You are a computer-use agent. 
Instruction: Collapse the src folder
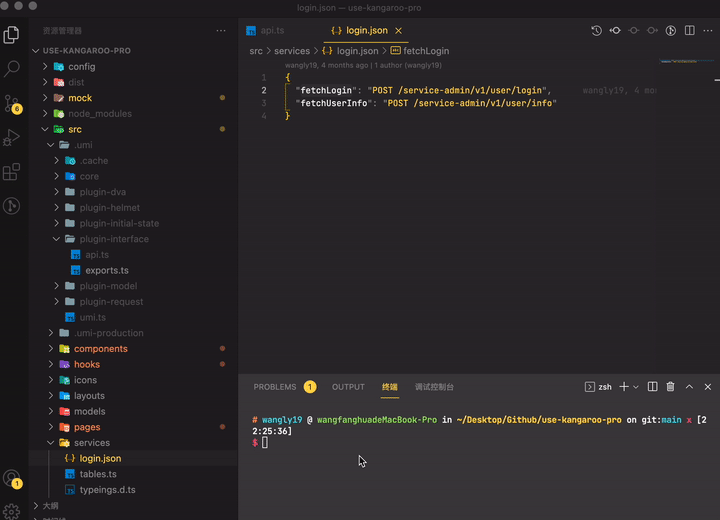pyautogui.click(x=45, y=130)
